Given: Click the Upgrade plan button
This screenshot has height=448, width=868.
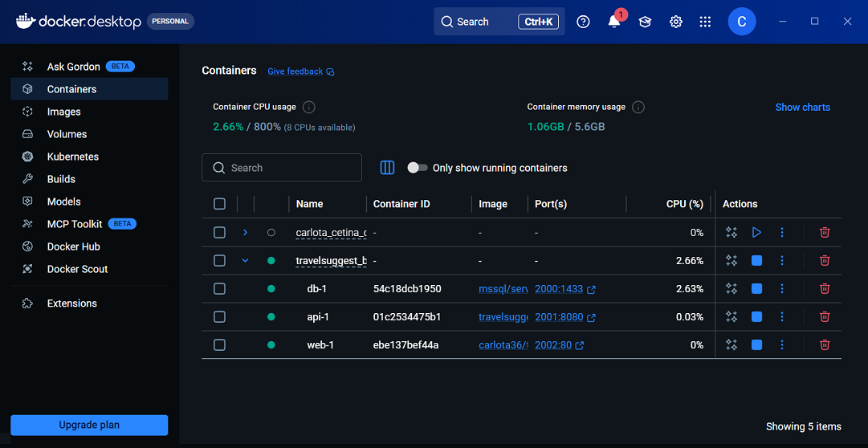Looking at the screenshot, I should click(x=89, y=426).
